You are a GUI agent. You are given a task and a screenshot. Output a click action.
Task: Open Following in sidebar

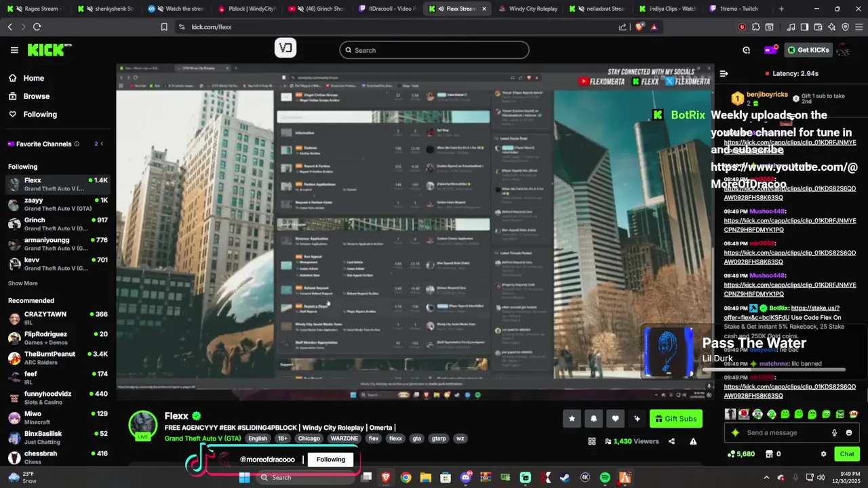(33, 115)
